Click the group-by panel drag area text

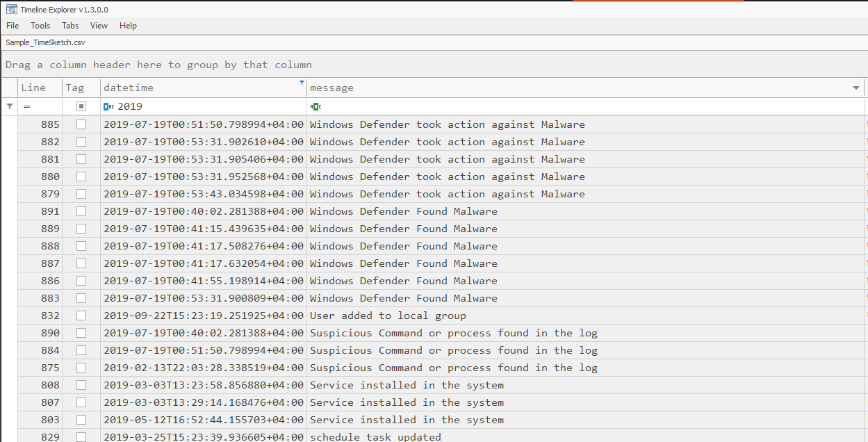click(158, 65)
